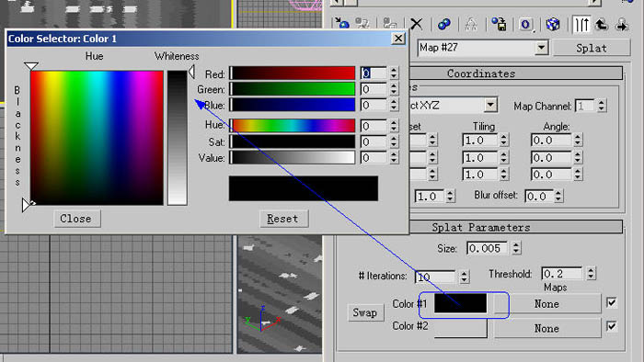Click the top Tiling value field
This screenshot has width=644, height=362.
(479, 141)
